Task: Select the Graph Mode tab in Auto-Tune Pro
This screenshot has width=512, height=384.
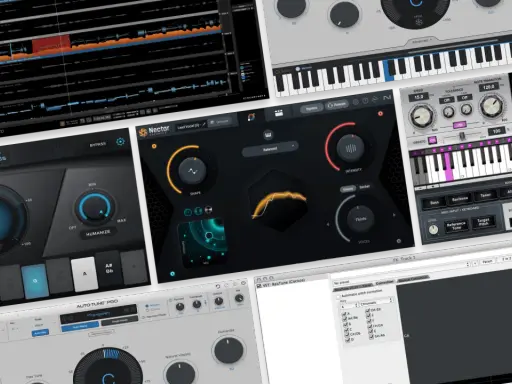Action: pos(120,321)
